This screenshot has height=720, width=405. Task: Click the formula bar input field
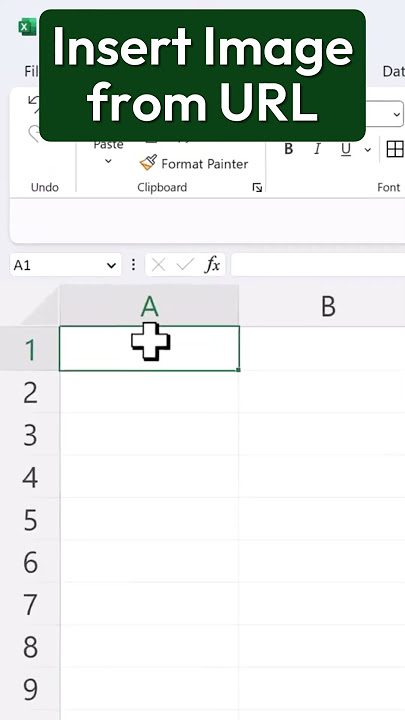tap(318, 265)
